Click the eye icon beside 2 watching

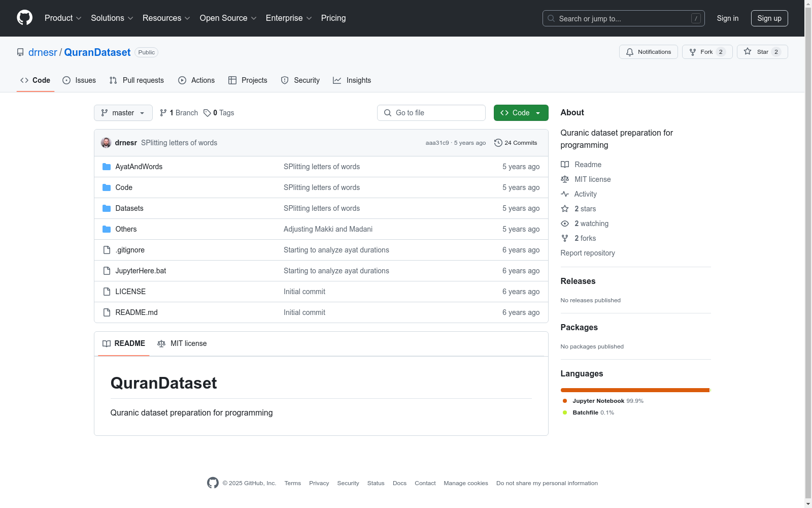565,224
